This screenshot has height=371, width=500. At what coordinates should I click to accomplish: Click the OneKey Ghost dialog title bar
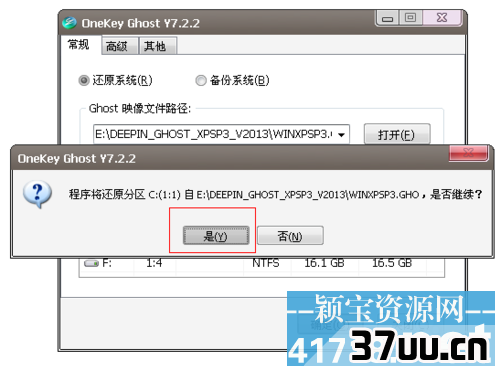click(230, 158)
